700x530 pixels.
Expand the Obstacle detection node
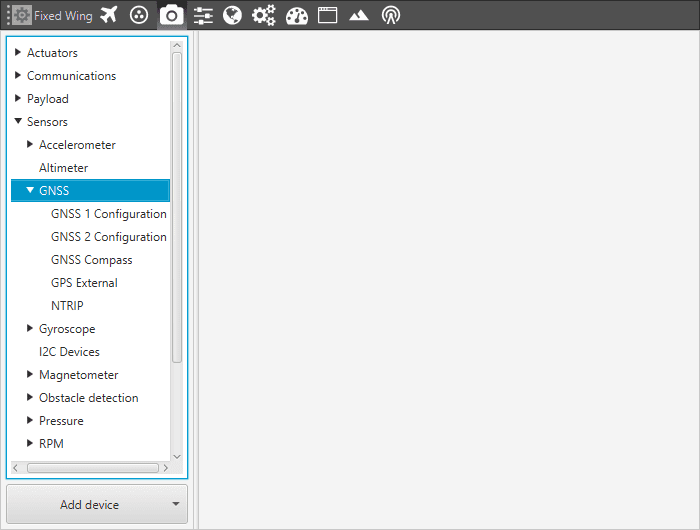(x=30, y=397)
